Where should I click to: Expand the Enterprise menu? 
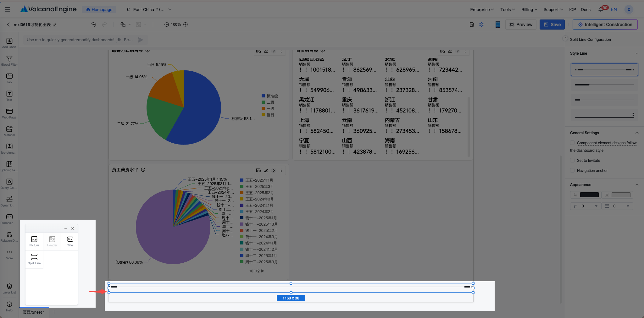[x=482, y=9]
